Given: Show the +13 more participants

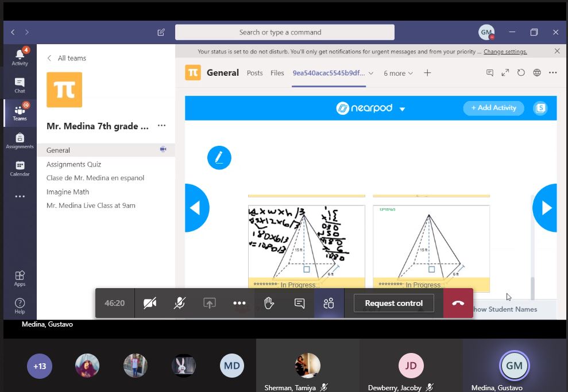Looking at the screenshot, I should click(40, 366).
